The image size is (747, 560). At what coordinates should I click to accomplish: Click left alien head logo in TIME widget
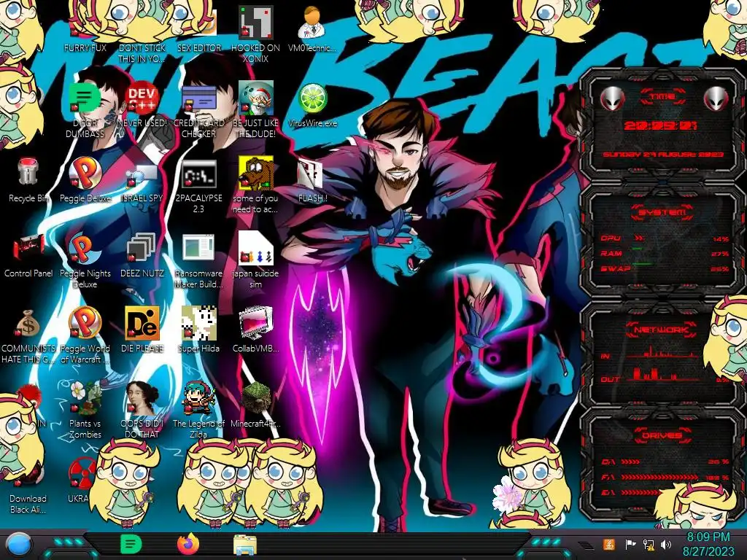coord(612,99)
